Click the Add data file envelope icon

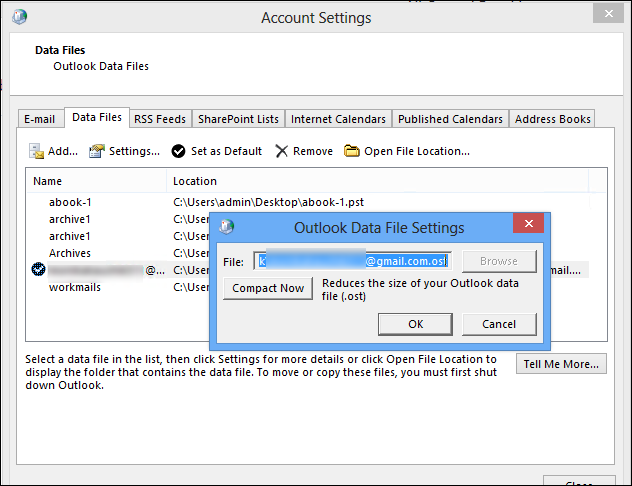click(36, 151)
